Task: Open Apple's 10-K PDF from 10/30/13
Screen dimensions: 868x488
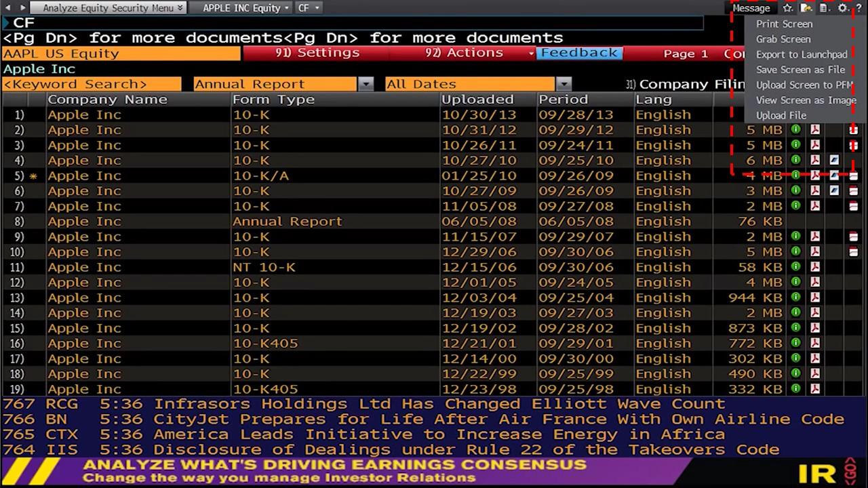Action: 815,115
